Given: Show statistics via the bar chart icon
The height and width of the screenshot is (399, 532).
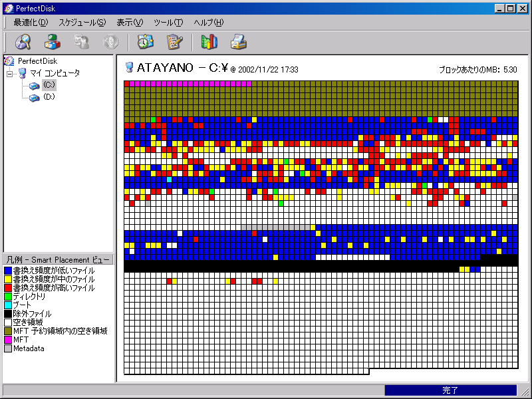Looking at the screenshot, I should tap(209, 42).
